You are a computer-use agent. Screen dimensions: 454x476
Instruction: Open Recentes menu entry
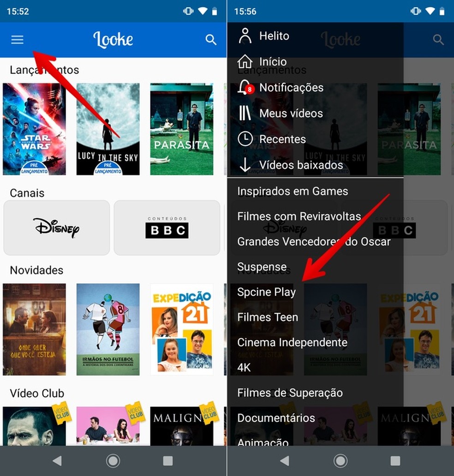(x=282, y=139)
